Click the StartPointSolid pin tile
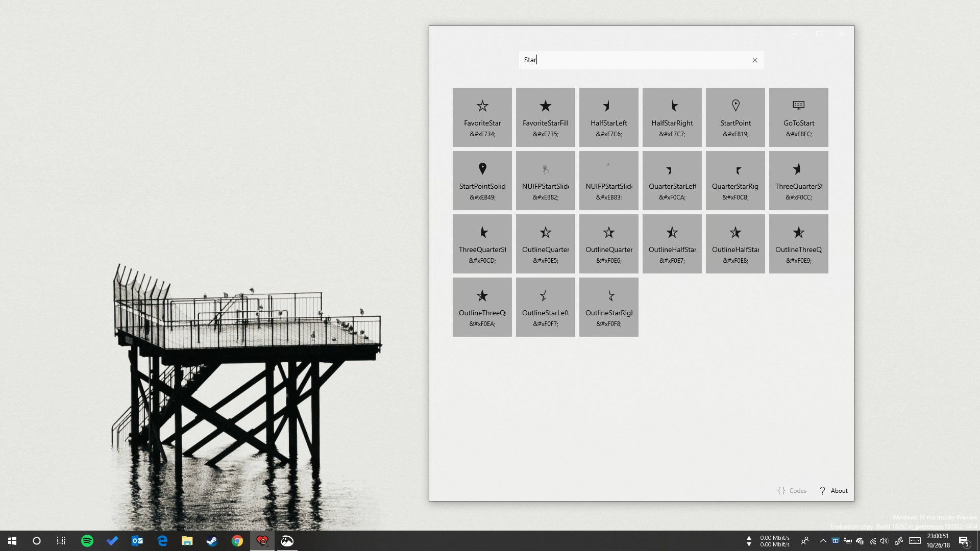 [482, 180]
